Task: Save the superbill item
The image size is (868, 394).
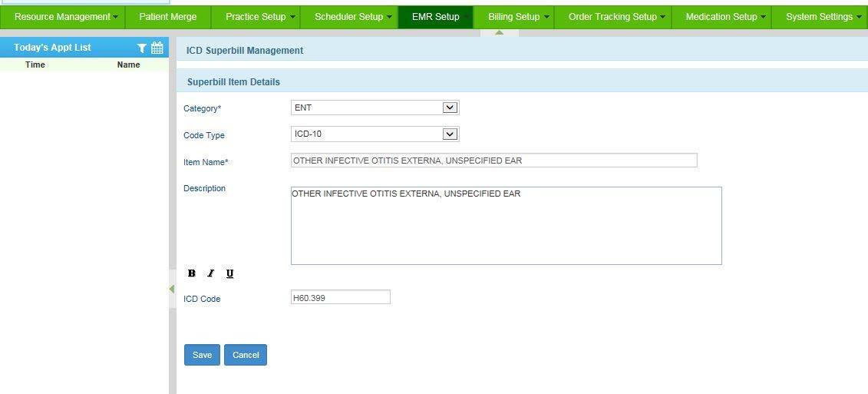Action: tap(202, 355)
